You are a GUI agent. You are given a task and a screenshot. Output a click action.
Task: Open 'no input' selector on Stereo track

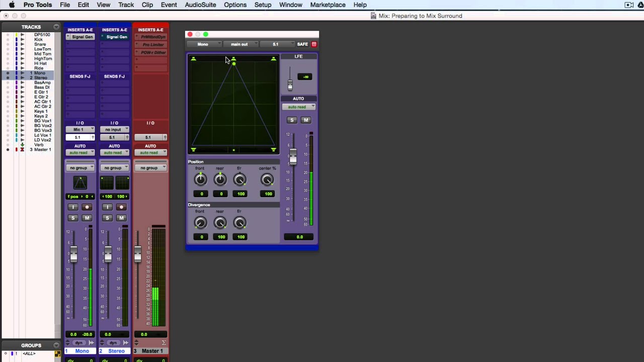coord(114,130)
